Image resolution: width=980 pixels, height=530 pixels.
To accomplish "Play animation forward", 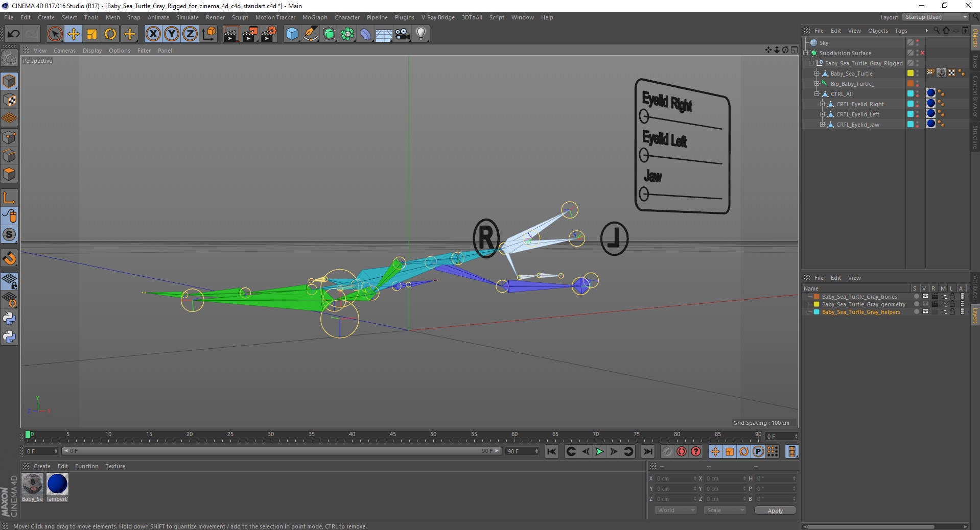I will (600, 451).
